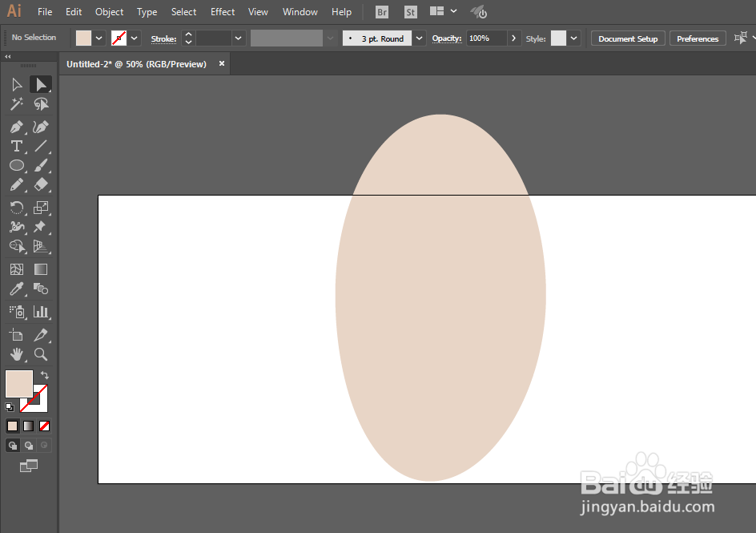Click the GPU performance rocket icon
The height and width of the screenshot is (533, 756).
coord(479,12)
